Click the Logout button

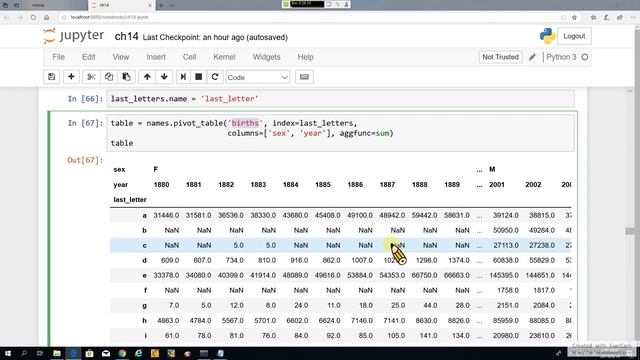click(574, 36)
